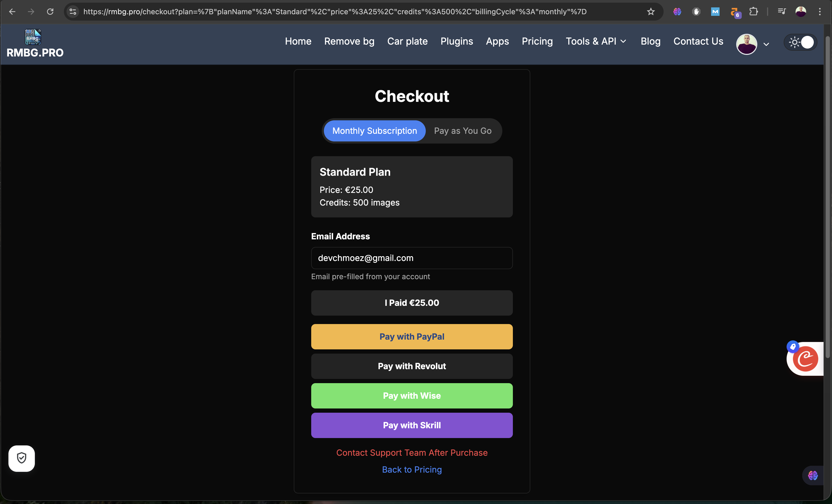This screenshot has height=504, width=832.
Task: Open the Chrome three-dot menu
Action: point(820,11)
